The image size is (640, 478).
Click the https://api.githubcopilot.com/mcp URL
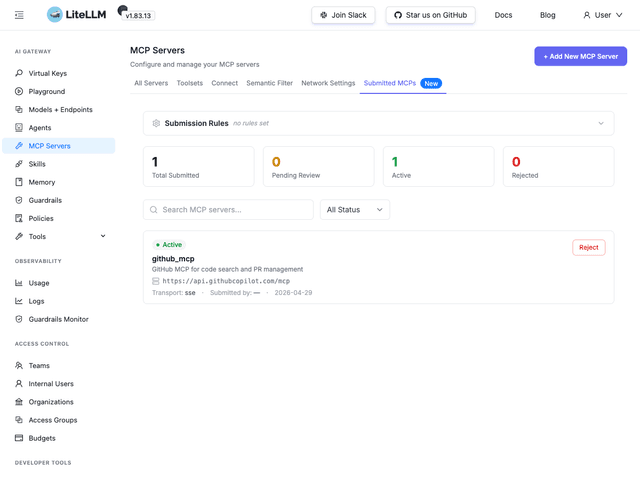pos(226,281)
